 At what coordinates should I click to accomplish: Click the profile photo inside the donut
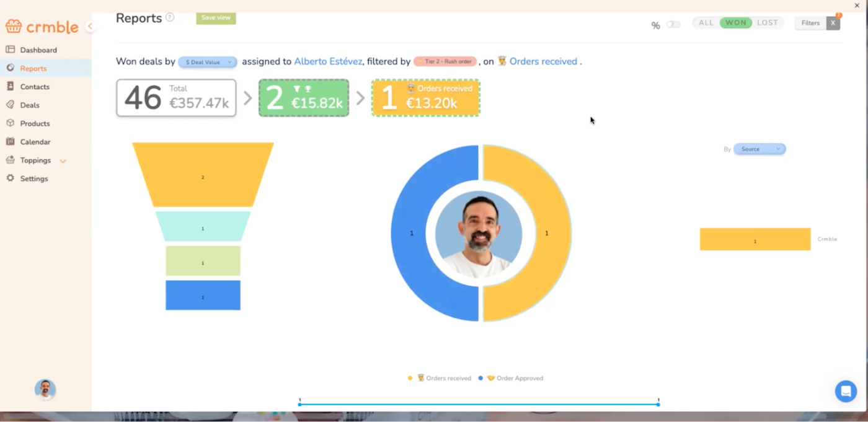click(x=479, y=234)
